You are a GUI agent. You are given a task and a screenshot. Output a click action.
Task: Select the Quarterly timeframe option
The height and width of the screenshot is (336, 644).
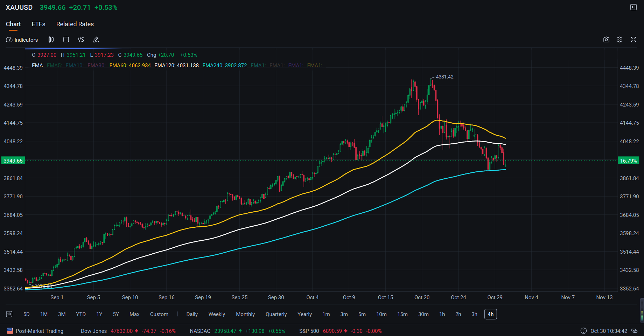point(276,314)
